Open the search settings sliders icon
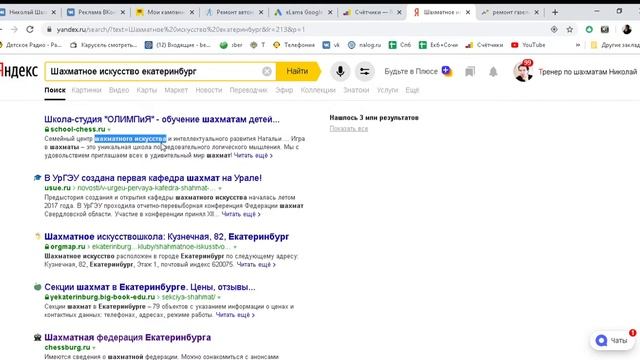 pyautogui.click(x=364, y=71)
